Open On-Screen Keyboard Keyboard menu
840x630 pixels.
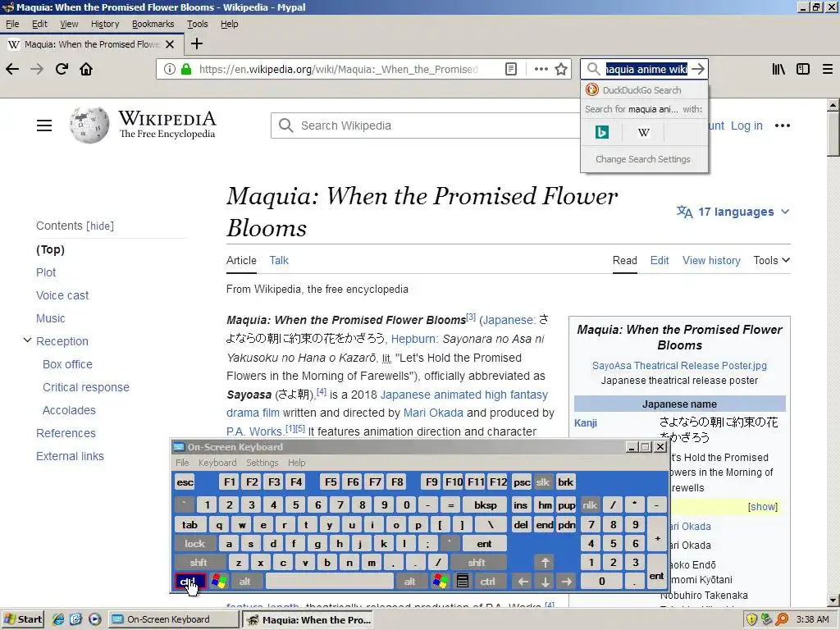(217, 463)
